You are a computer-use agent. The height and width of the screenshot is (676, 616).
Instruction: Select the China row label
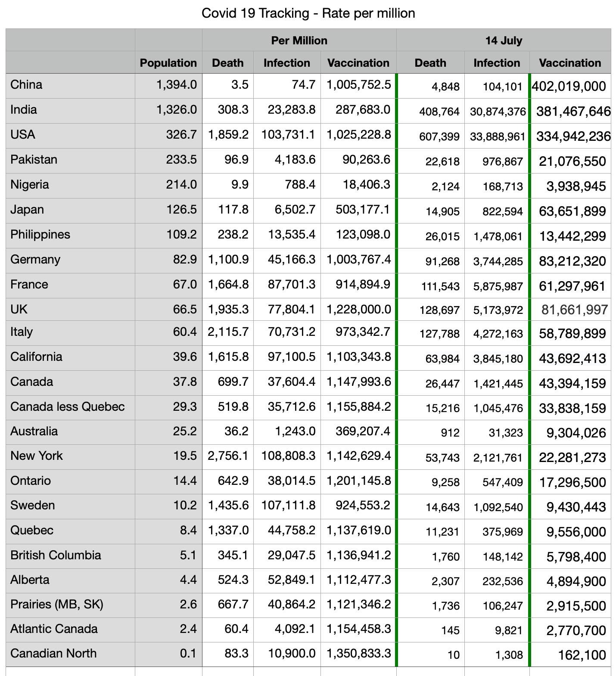(26, 84)
